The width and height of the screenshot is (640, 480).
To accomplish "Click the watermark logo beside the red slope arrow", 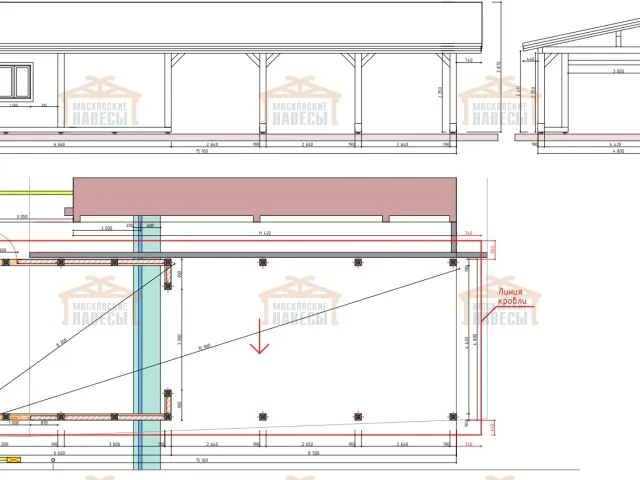I will tap(300, 302).
